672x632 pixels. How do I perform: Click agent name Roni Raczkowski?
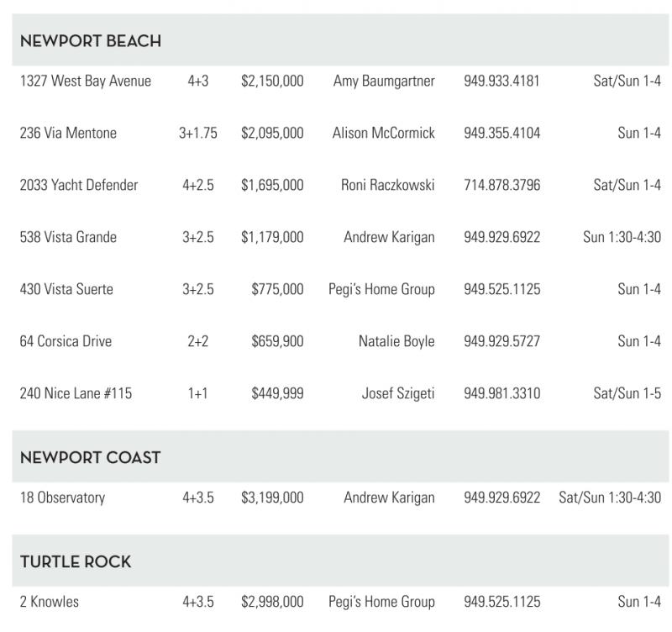click(x=388, y=186)
